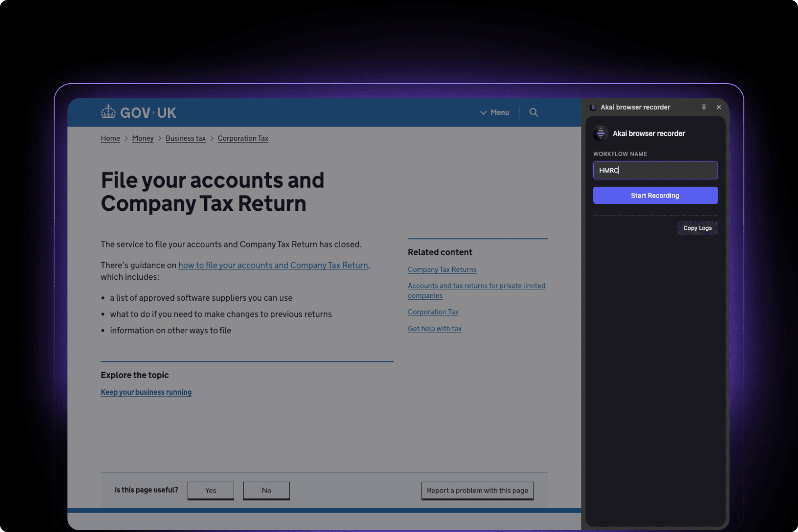798x532 pixels.
Task: Click the bullet 'what to do if you need to make changes to previous returns'
Action: (221, 314)
